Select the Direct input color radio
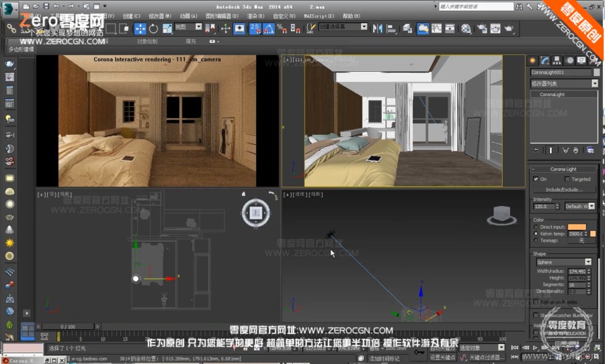Viewport: 605px width, 364px height. [536, 227]
